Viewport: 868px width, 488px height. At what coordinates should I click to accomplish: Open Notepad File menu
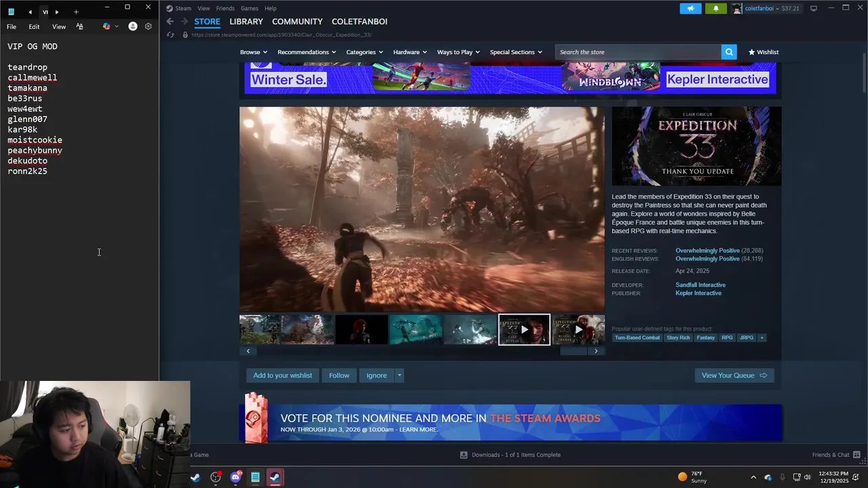12,26
